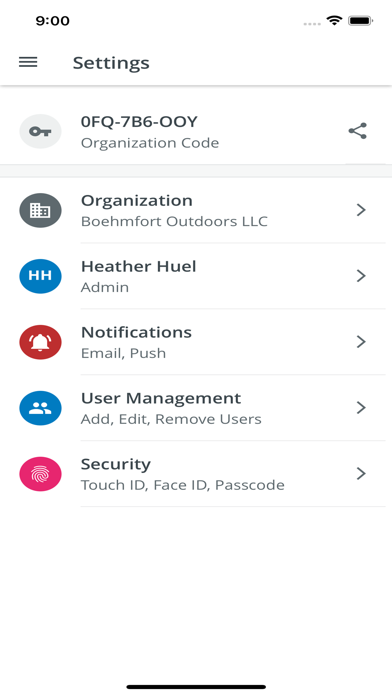Tap the blue people User Management icon
Screen dimensions: 392x696
(x=40, y=408)
